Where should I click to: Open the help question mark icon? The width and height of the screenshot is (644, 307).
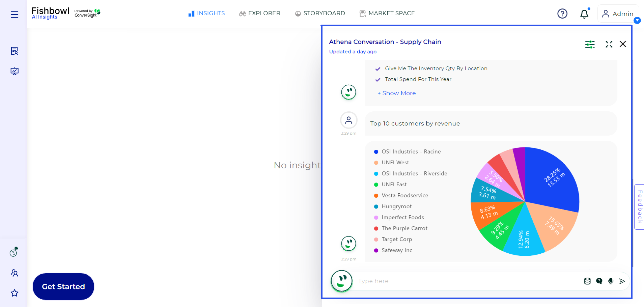[x=562, y=13]
